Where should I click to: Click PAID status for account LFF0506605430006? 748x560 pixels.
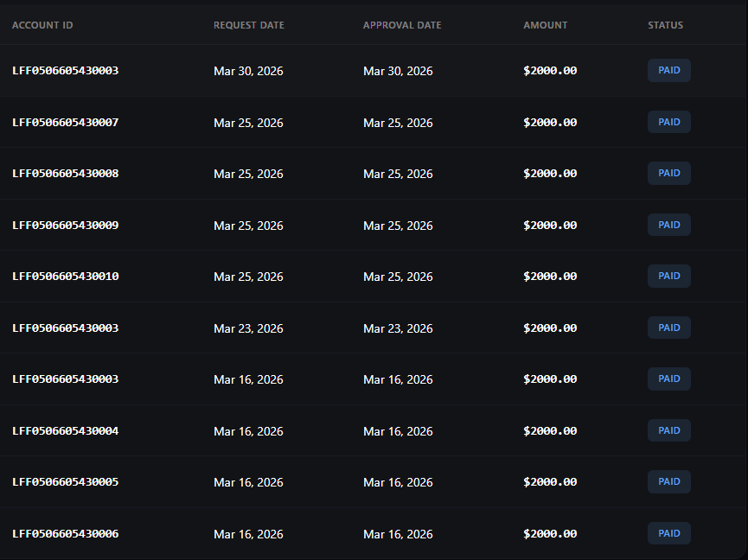coord(668,533)
